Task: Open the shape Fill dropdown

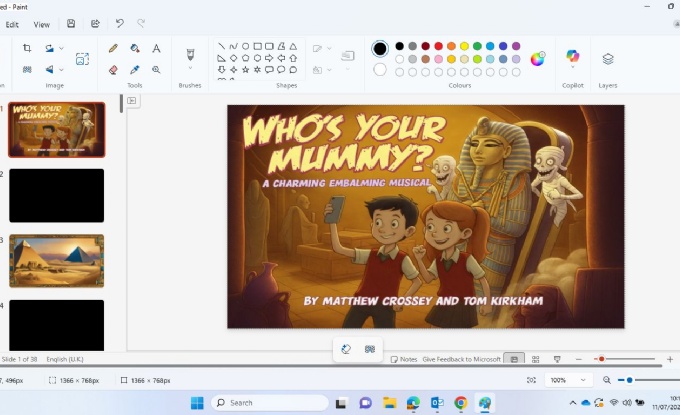Action: point(329,69)
